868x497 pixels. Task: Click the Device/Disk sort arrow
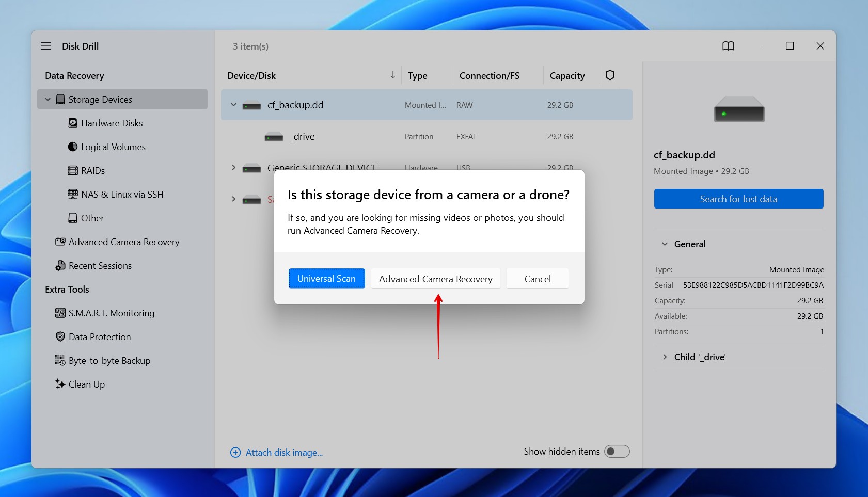[393, 75]
